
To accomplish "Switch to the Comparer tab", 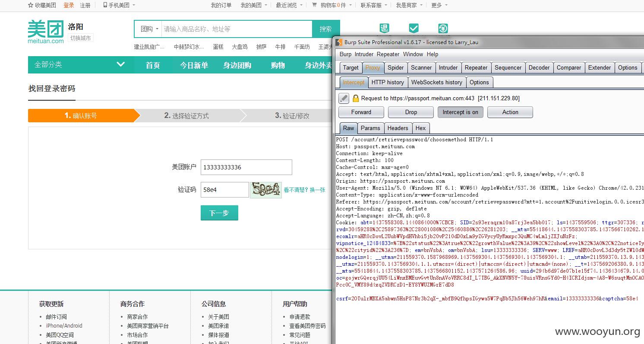I will (569, 67).
